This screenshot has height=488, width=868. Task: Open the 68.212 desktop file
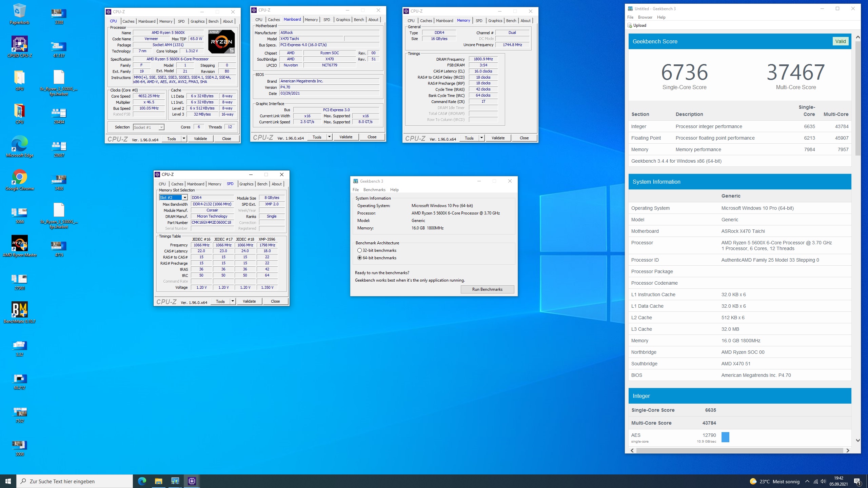click(19, 382)
